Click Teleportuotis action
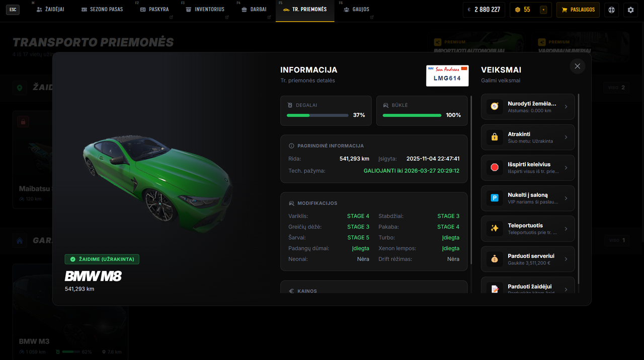 528,229
